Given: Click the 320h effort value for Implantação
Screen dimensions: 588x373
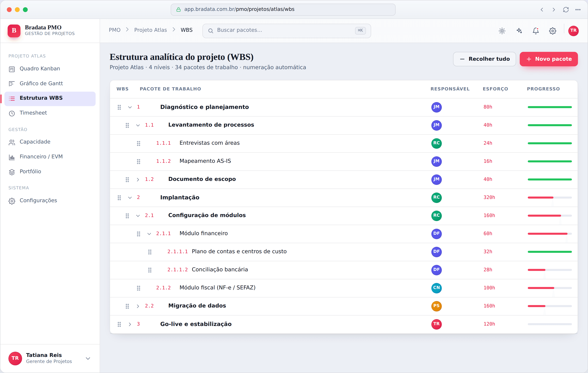Looking at the screenshot, I should (x=489, y=198).
